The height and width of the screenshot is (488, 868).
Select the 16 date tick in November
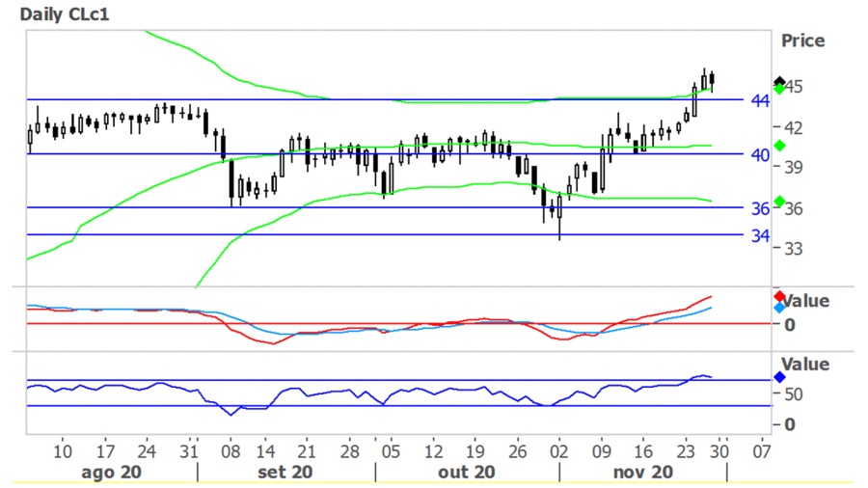(643, 451)
